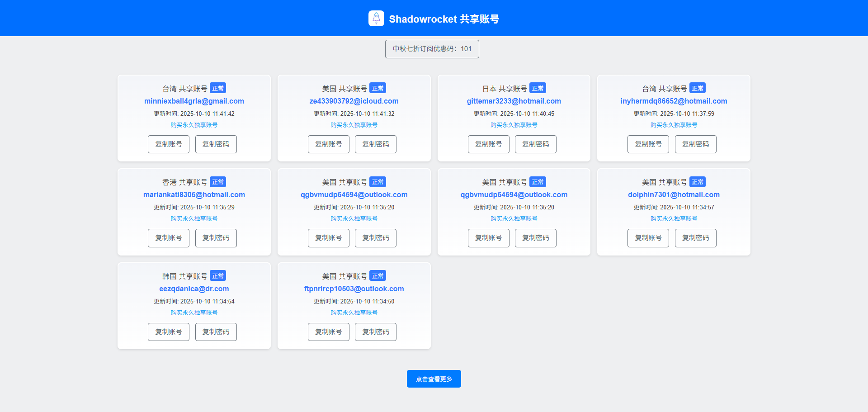Open 购买永久独享账号 link under dolphin7301 account
This screenshot has height=412, width=868.
click(674, 218)
